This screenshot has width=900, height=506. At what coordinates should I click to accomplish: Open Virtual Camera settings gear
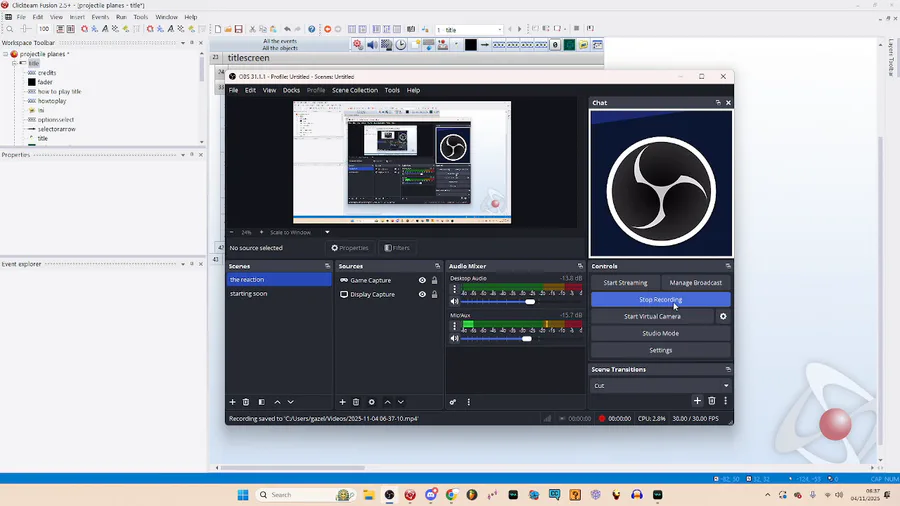pyautogui.click(x=723, y=316)
